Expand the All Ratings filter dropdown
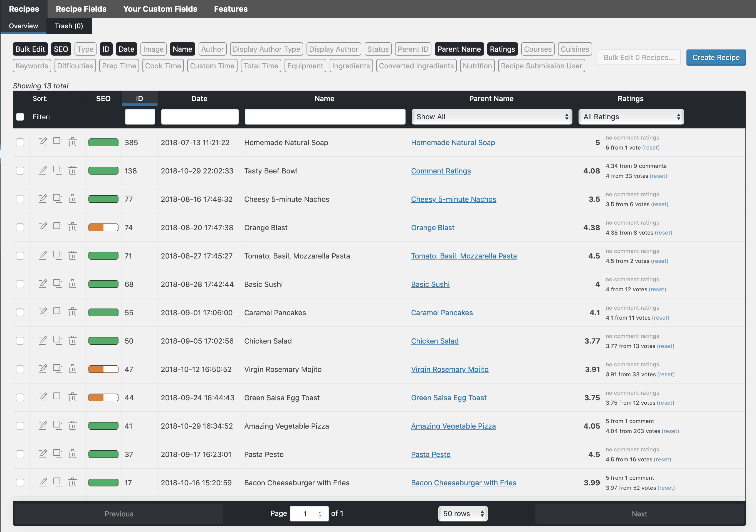 (631, 117)
